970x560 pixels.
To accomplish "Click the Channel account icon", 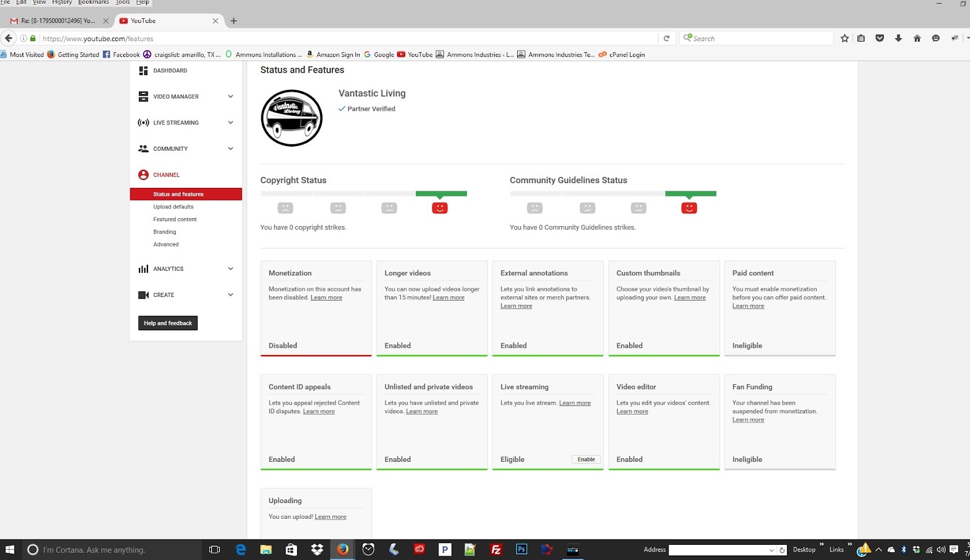I will (143, 175).
